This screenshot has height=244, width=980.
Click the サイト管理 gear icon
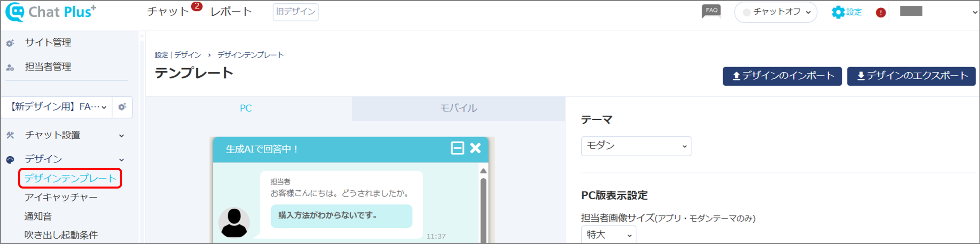pos(10,43)
